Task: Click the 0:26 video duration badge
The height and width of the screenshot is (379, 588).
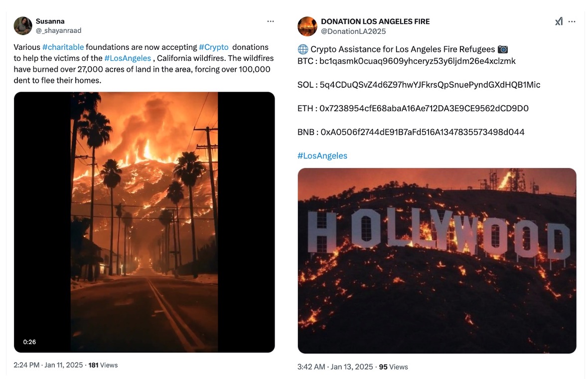Action: pos(29,342)
